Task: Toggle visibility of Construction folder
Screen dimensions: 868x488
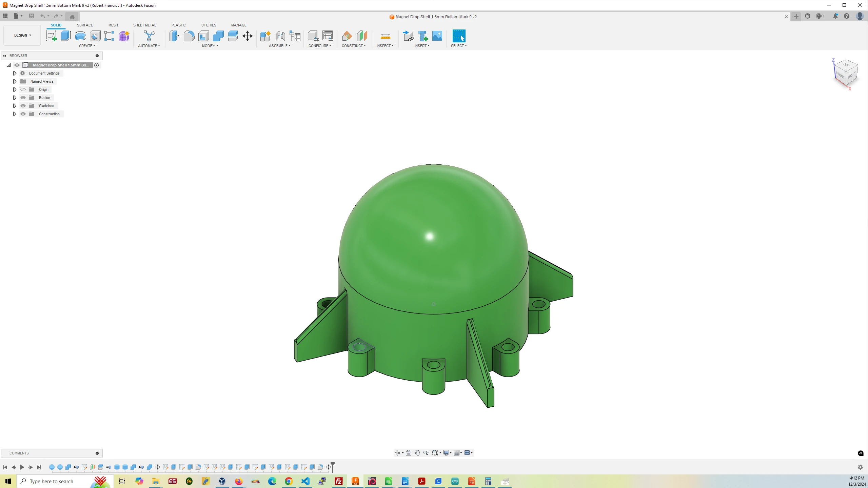Action: (x=23, y=114)
